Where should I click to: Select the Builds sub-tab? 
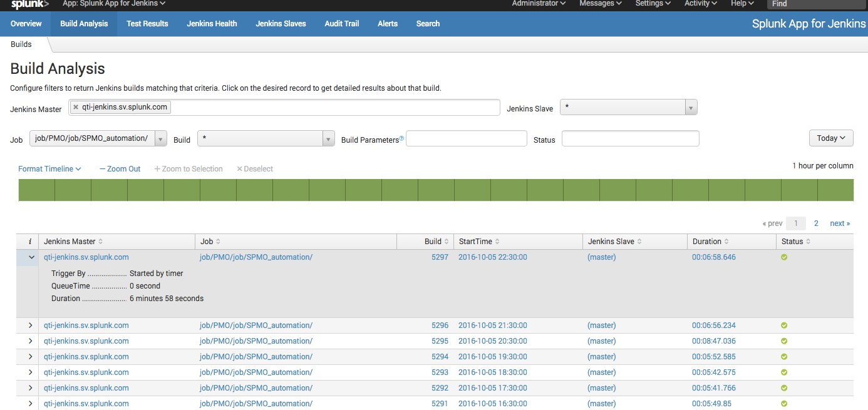click(x=21, y=44)
